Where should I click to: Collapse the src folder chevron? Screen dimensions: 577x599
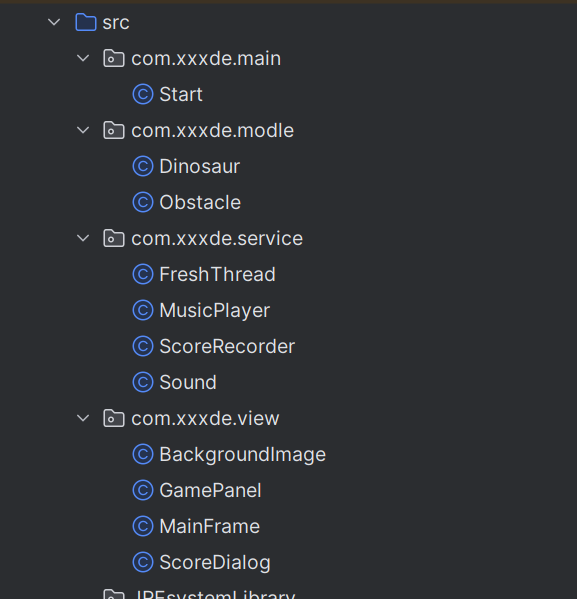coord(54,22)
